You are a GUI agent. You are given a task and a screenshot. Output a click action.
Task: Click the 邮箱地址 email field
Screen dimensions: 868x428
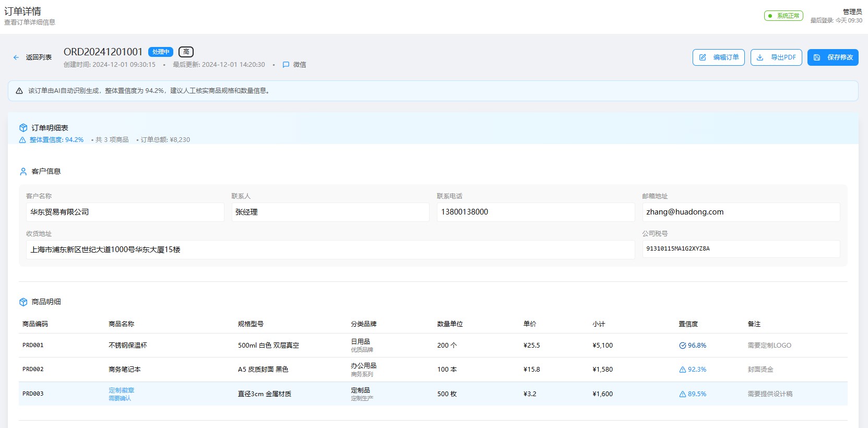pyautogui.click(x=741, y=212)
